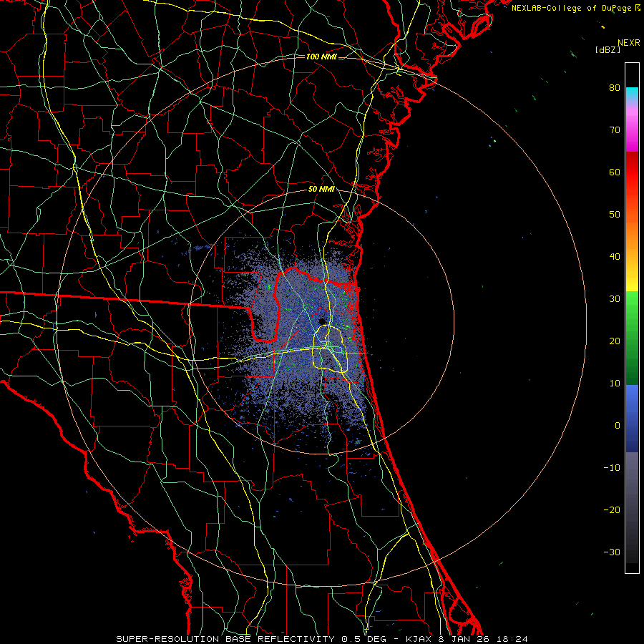644x644 pixels.
Task: Select the 70 value on dBZ scale
Action: 615,130
